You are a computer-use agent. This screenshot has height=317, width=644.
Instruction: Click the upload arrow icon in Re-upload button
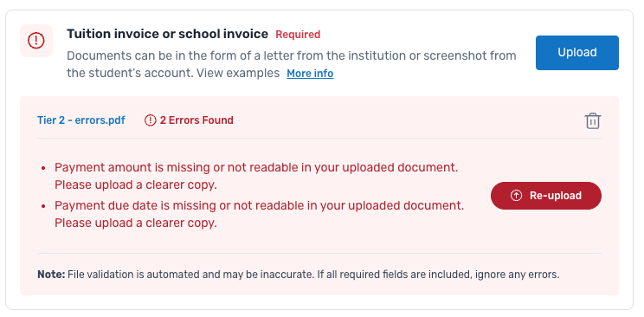pyautogui.click(x=516, y=196)
